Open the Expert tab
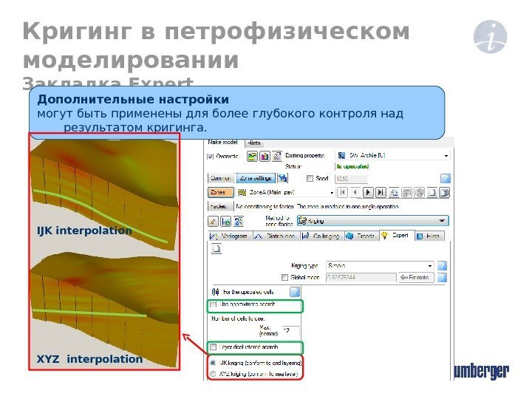The height and width of the screenshot is (399, 532). click(x=396, y=235)
